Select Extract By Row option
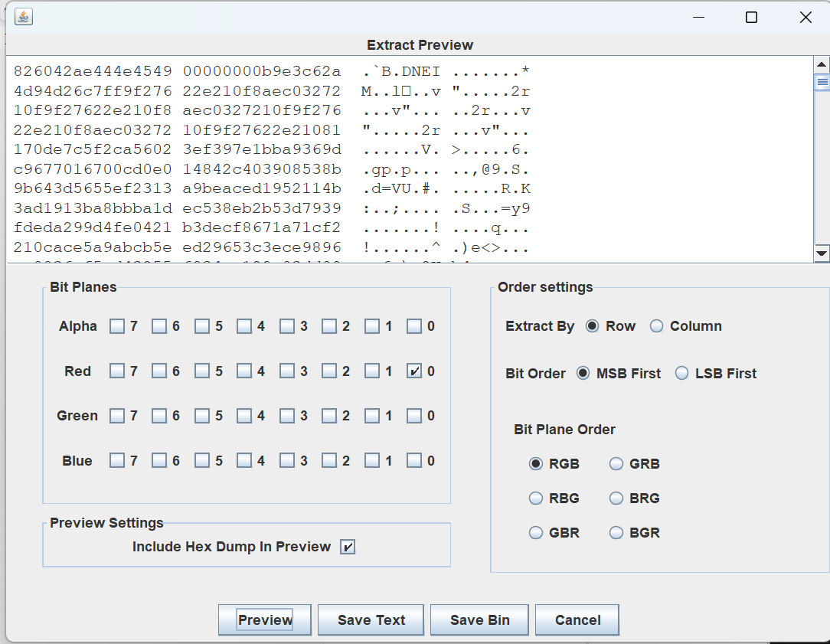This screenshot has height=644, width=830. (593, 326)
